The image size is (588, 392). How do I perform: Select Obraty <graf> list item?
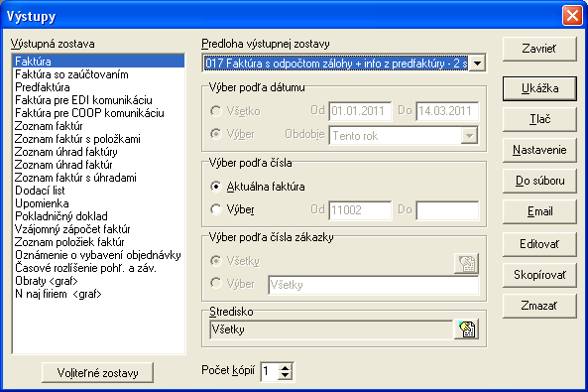(99, 281)
